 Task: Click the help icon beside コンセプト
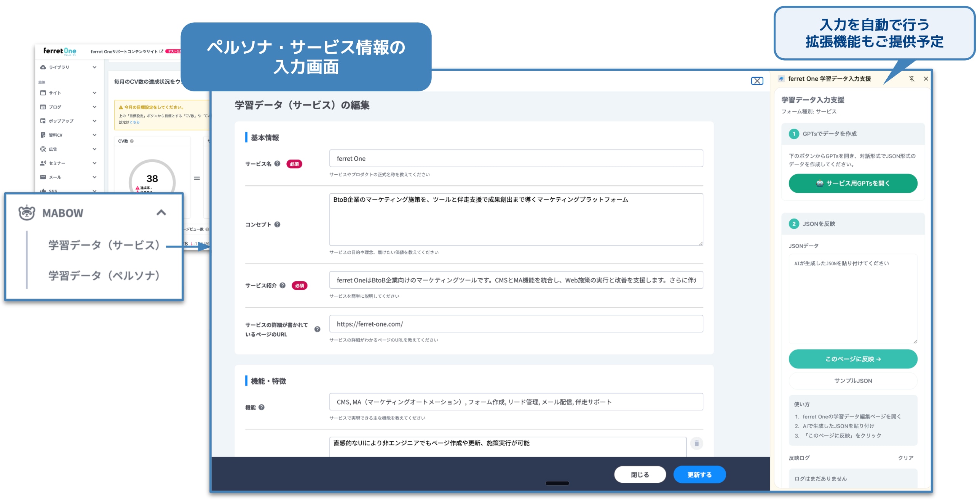tap(277, 225)
